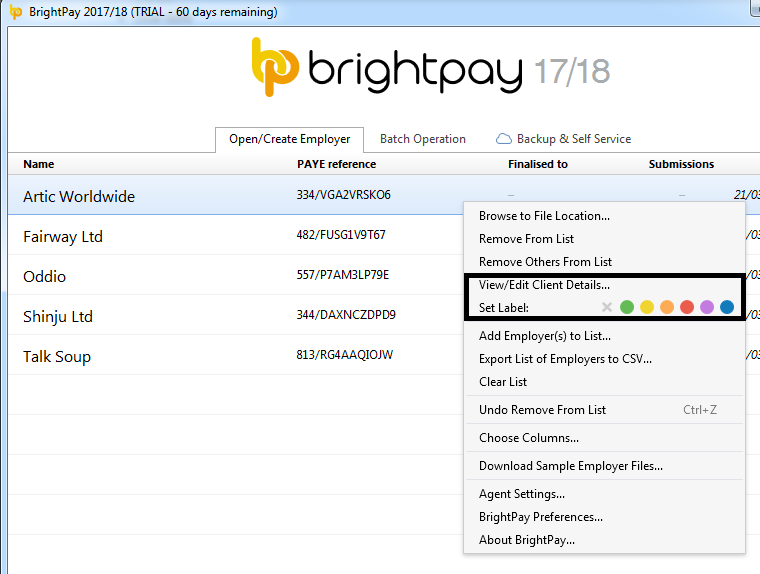Select the Talk Soup employer
The width and height of the screenshot is (760, 574).
click(57, 357)
